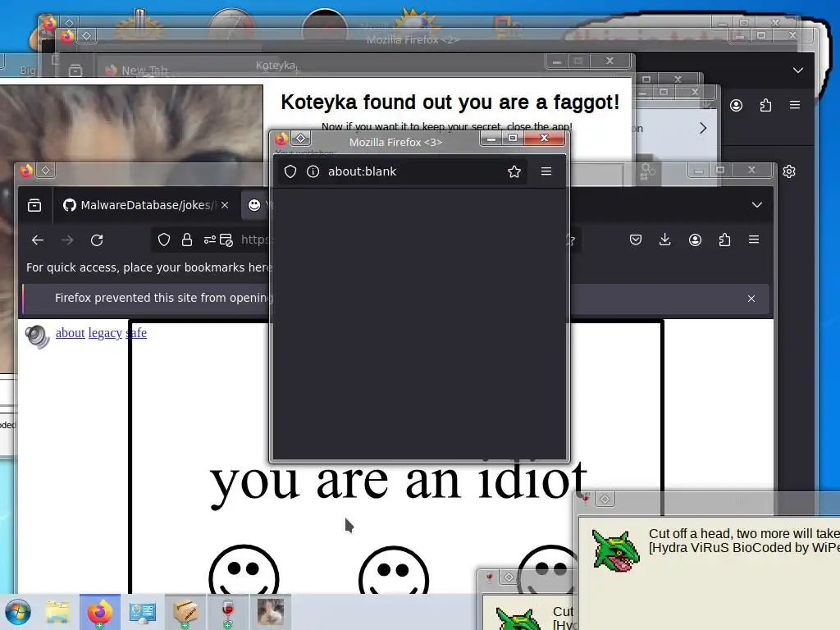Click the left smiley face on the page
840x630 pixels.
pos(244,571)
